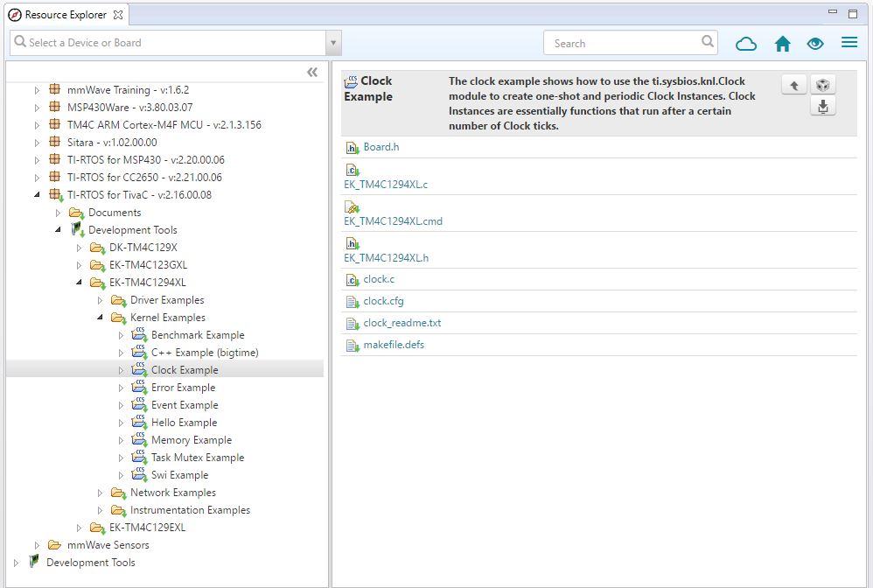Open the EK_TM4C1294XL.cmd link
Viewport: 873px width, 588px height.
coord(393,221)
